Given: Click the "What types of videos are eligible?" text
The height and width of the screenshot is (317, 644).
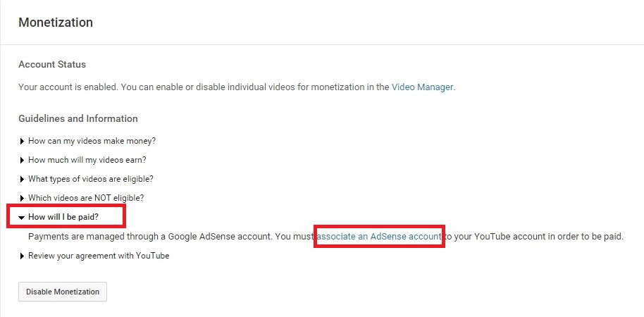Looking at the screenshot, I should (91, 179).
